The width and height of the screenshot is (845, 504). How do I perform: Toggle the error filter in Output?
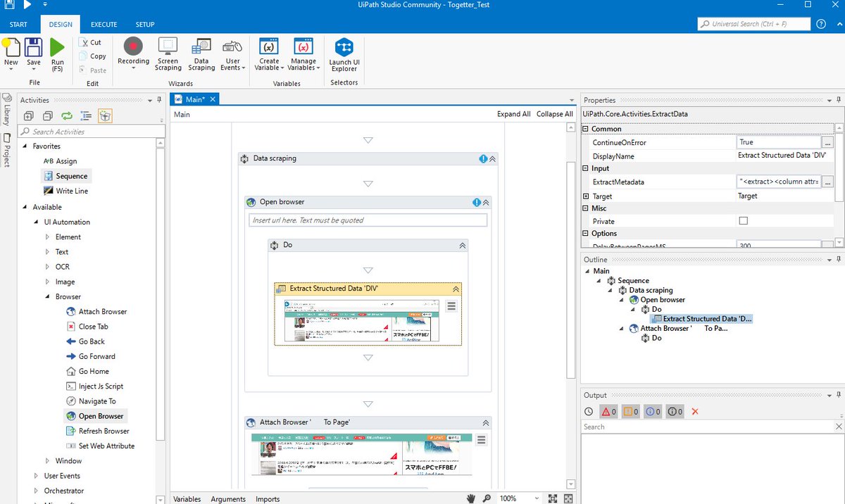[608, 412]
